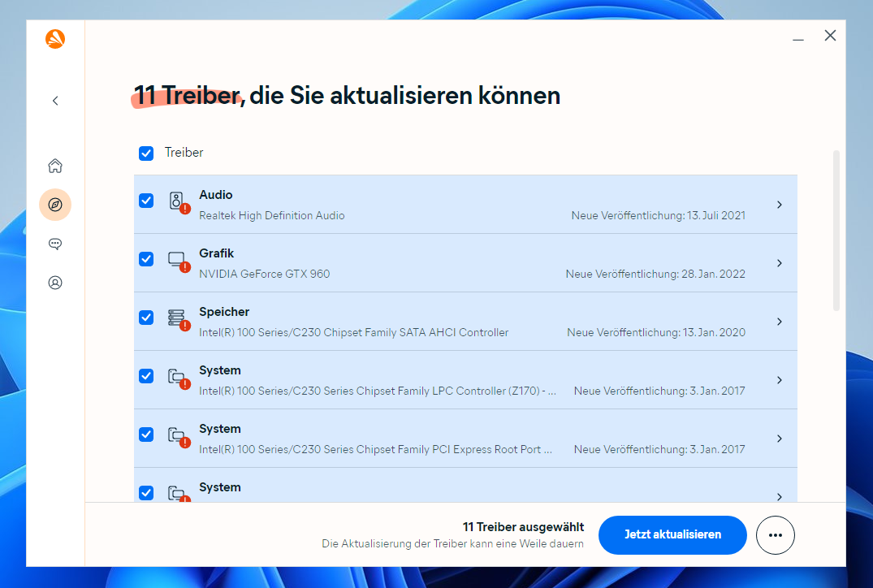Click the 11 Treiber ausgewählt label
Image resolution: width=873 pixels, height=588 pixels.
(523, 527)
